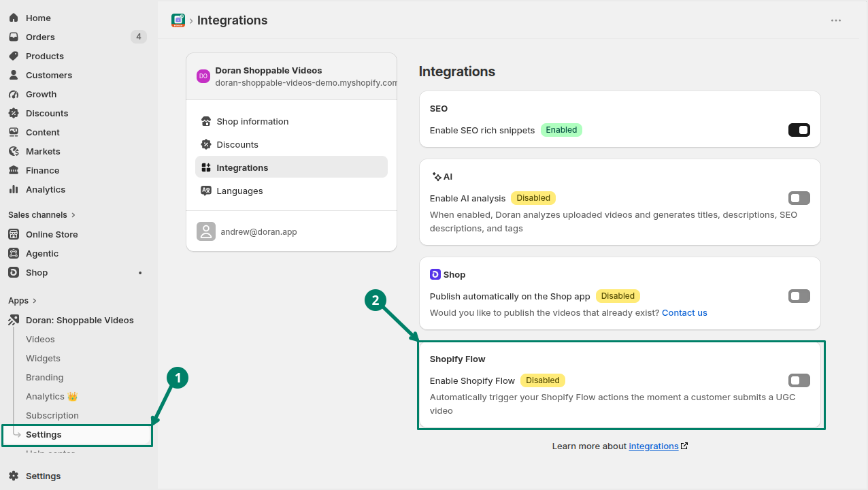Screen dimensions: 868x490
Task: Click the Doran app icon in breadcrumb
Action: [178, 20]
